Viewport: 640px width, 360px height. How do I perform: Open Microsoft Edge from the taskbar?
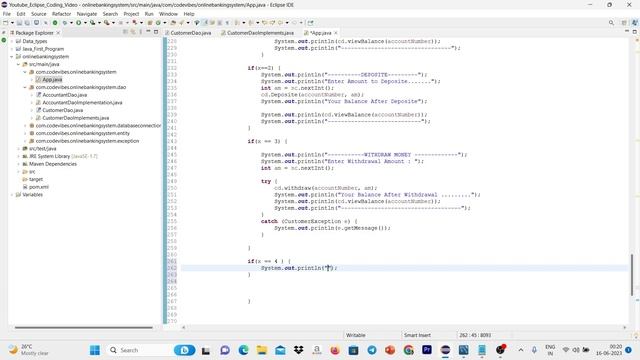tap(243, 350)
